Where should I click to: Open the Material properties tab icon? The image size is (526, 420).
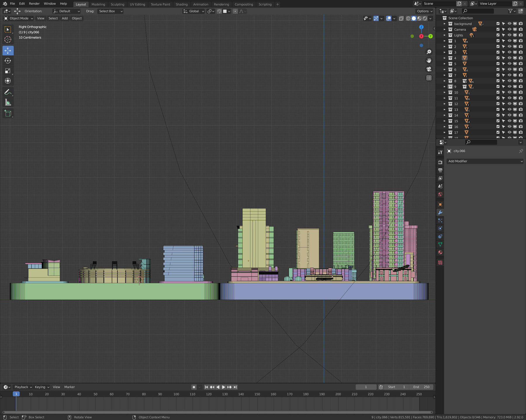(440, 252)
